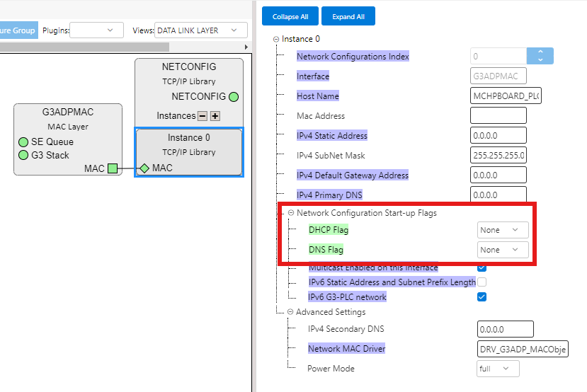Click the SE Queue green circle connector
Image resolution: width=587 pixels, height=392 pixels.
coord(23,142)
